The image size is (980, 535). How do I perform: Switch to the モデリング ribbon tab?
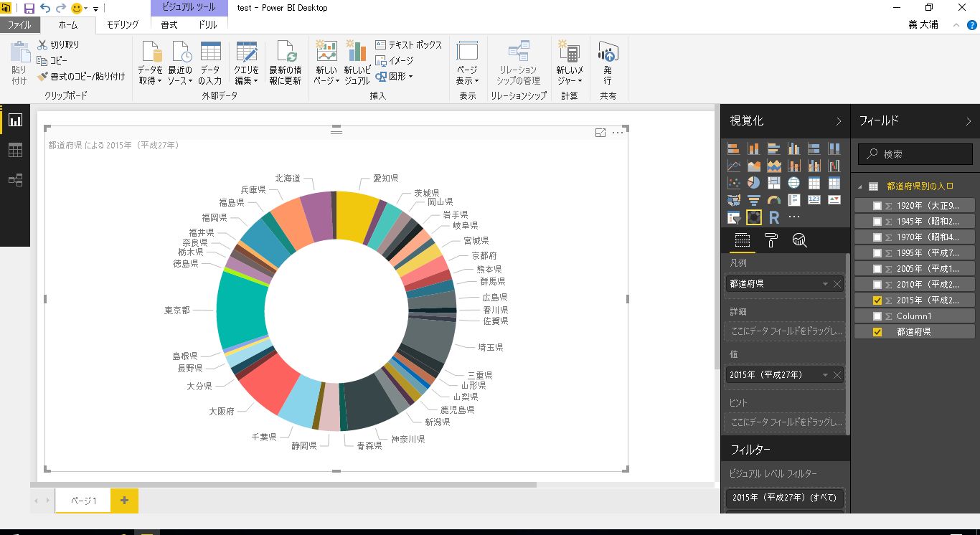[122, 25]
